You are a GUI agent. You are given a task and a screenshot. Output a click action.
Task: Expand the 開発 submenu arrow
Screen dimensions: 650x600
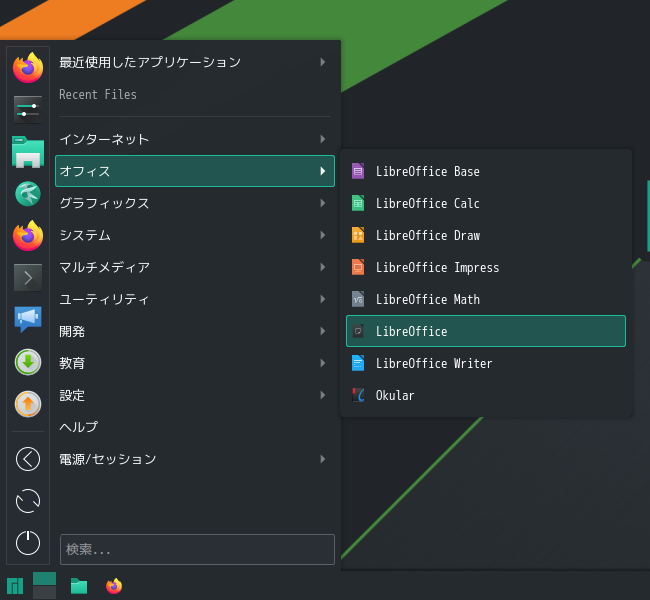(x=323, y=331)
